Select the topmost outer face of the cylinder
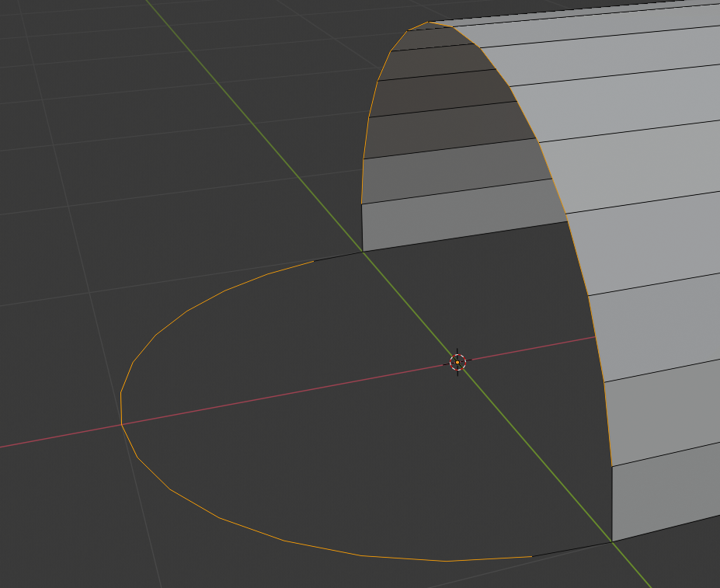Viewport: 720px width, 588px height. 590,31
